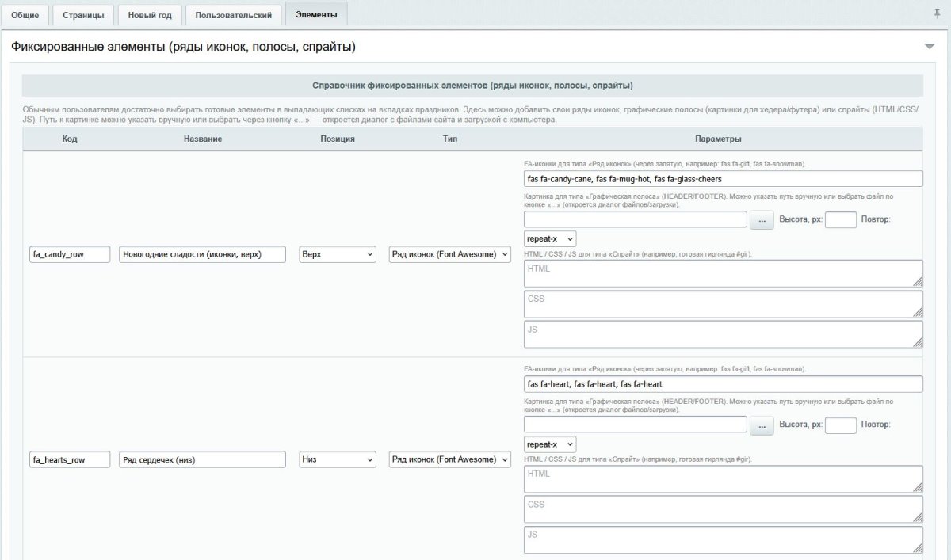951x560 pixels.
Task: Edit the Ряд сердечек (низ) name field
Action: click(x=202, y=459)
